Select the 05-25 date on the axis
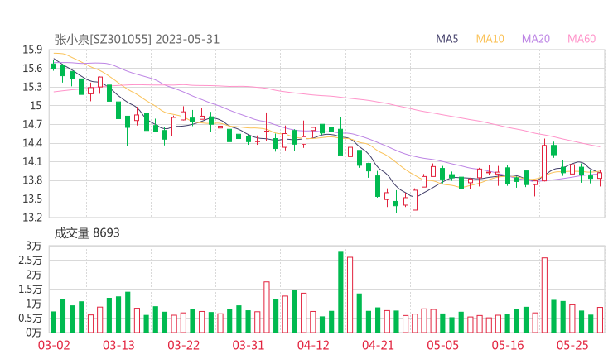 point(571,345)
